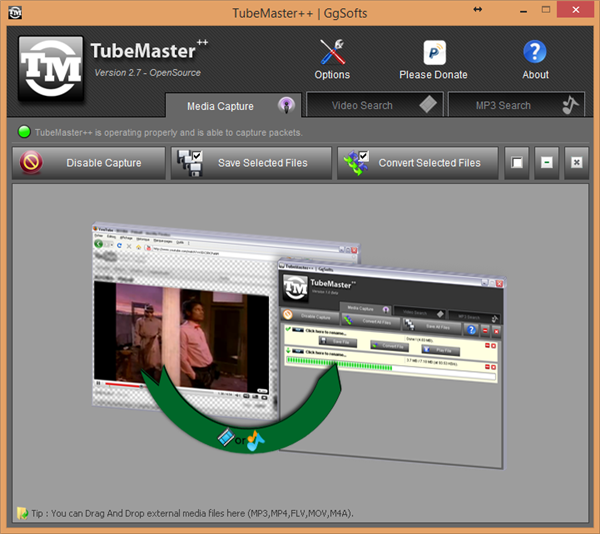Toggle the select-all checkbox button
This screenshot has width=600, height=534.
(516, 163)
